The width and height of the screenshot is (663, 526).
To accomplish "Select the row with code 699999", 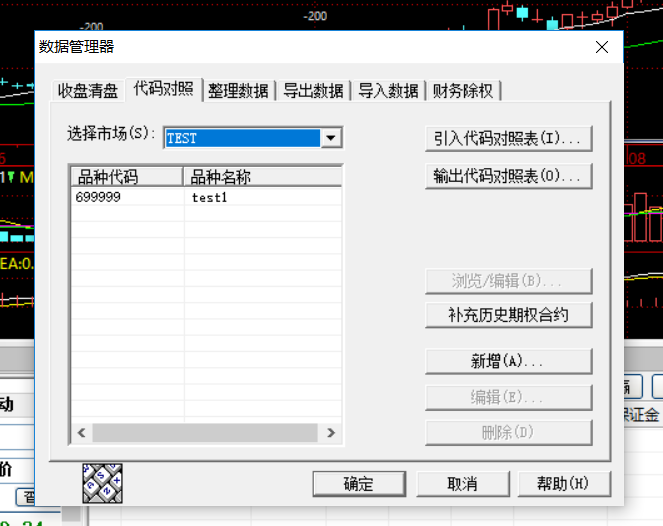I will (x=206, y=197).
